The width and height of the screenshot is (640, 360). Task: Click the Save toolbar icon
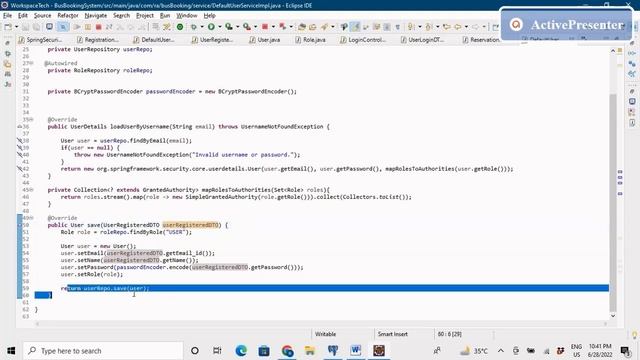(x=25, y=27)
